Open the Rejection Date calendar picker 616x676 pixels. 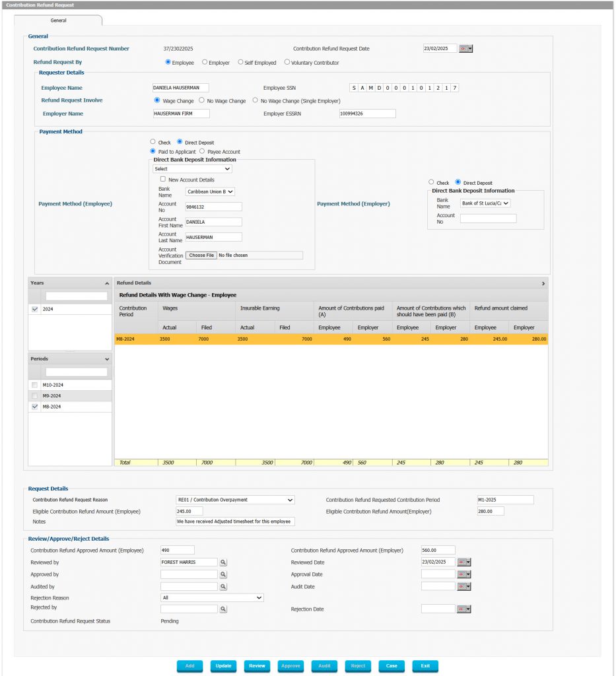click(x=464, y=609)
